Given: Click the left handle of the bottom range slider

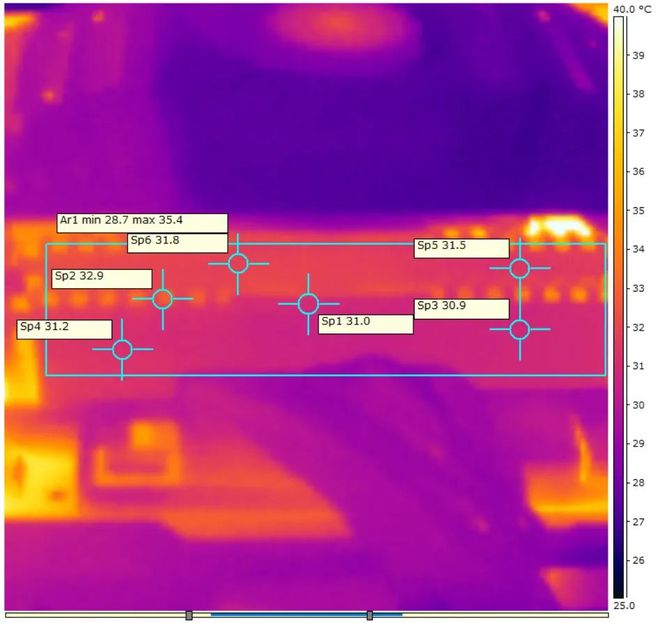Looking at the screenshot, I should click(x=189, y=615).
